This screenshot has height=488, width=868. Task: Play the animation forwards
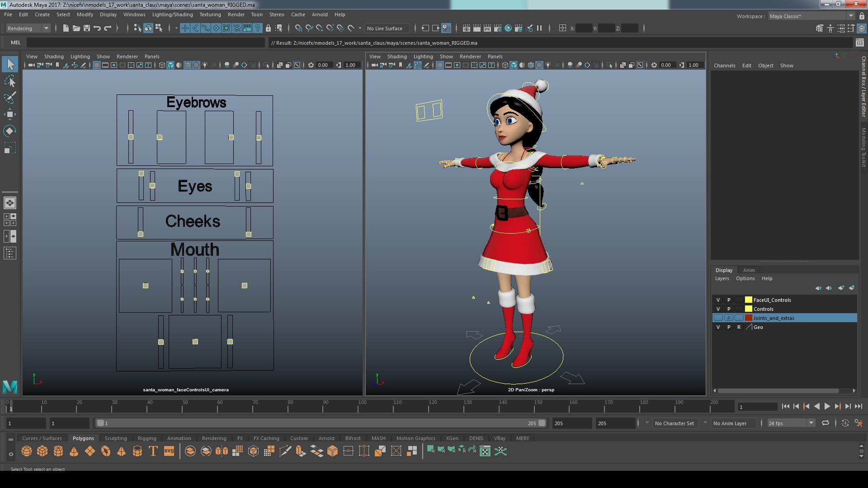(x=827, y=407)
